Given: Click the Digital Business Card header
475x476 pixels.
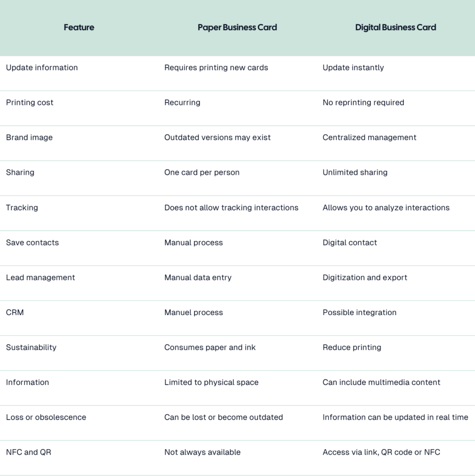Looking at the screenshot, I should coord(396,27).
